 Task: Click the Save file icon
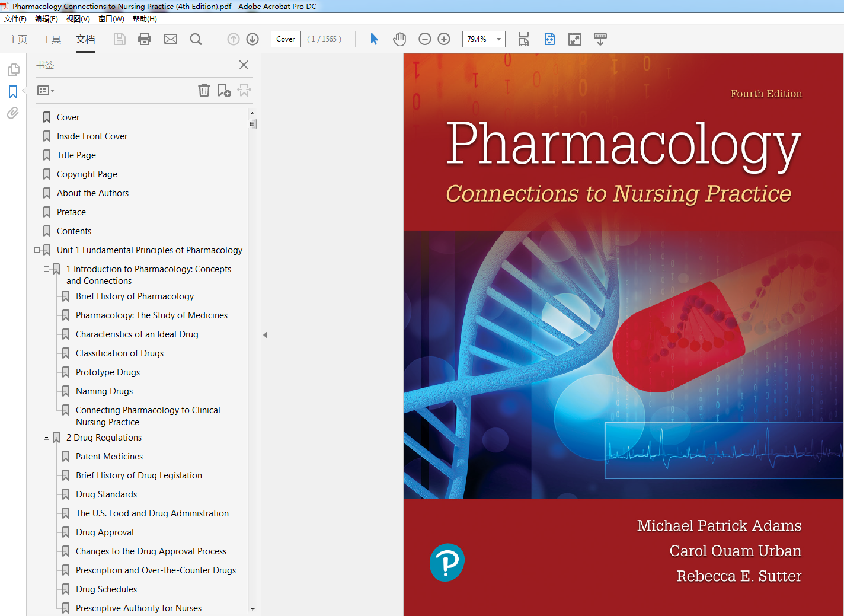click(x=120, y=39)
